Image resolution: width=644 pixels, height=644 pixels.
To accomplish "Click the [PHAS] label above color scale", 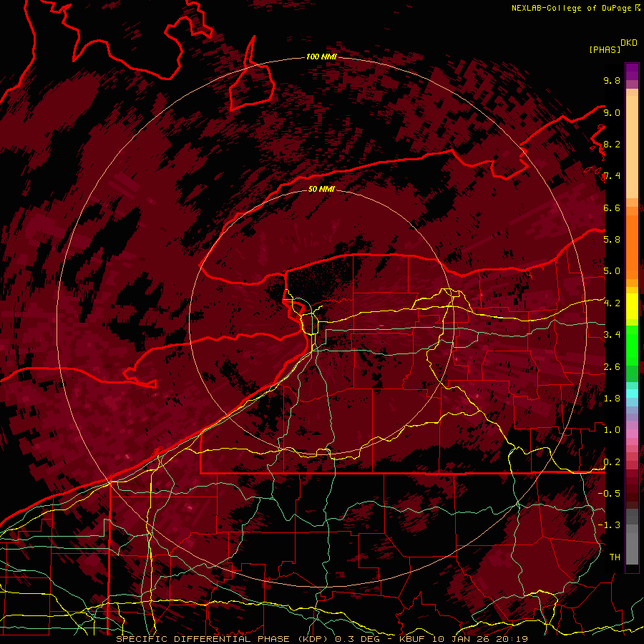I will click(605, 49).
